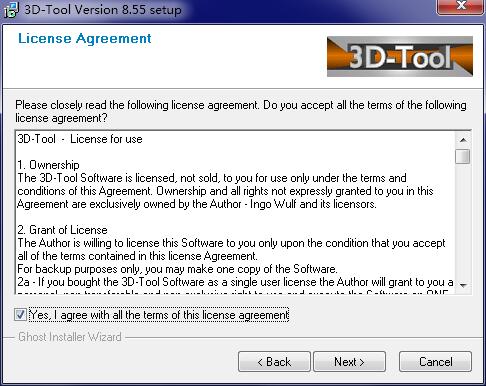Click the '2. Grant of License' heading

62,230
